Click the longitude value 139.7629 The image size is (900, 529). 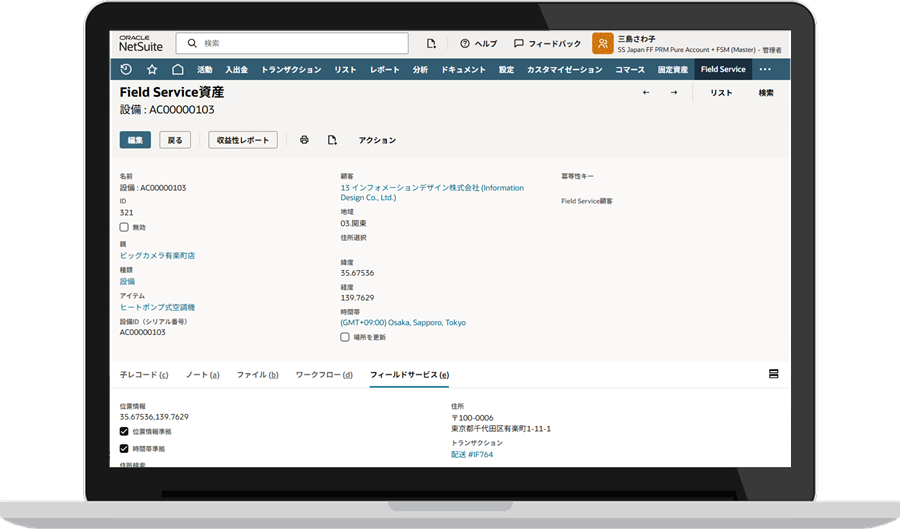pos(357,298)
